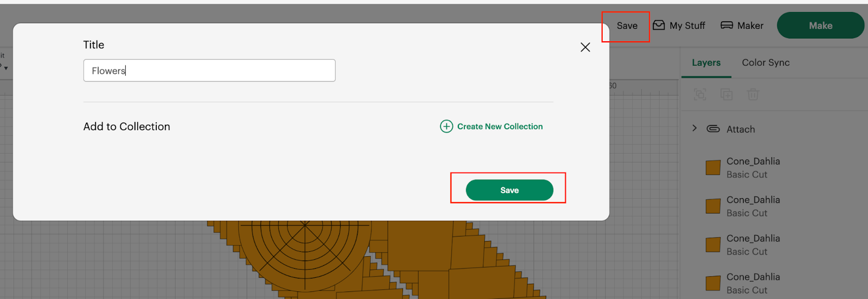The image size is (868, 299).
Task: Click second Cone_Dahlia layer color swatch
Action: 713,206
